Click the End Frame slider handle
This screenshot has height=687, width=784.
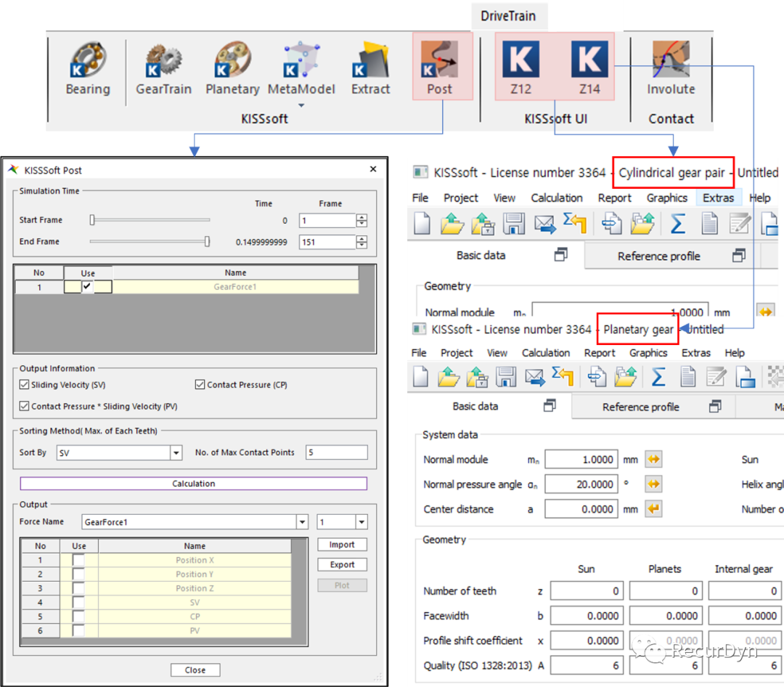208,242
